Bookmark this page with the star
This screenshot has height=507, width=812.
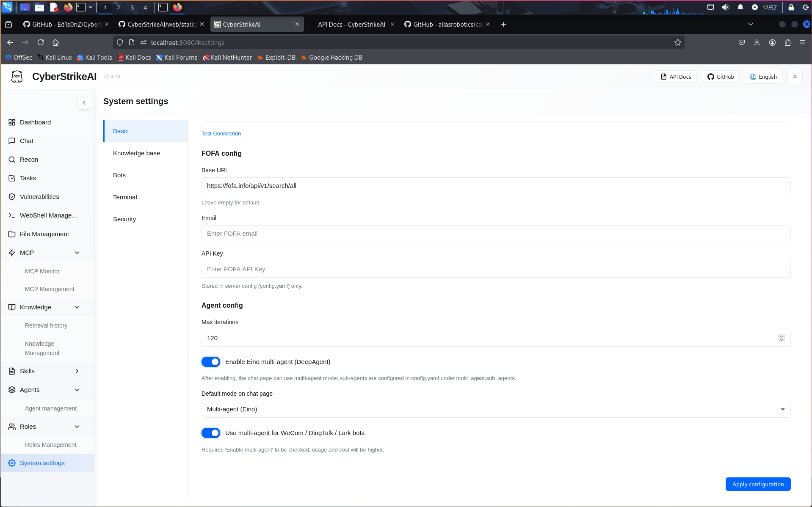click(x=677, y=42)
